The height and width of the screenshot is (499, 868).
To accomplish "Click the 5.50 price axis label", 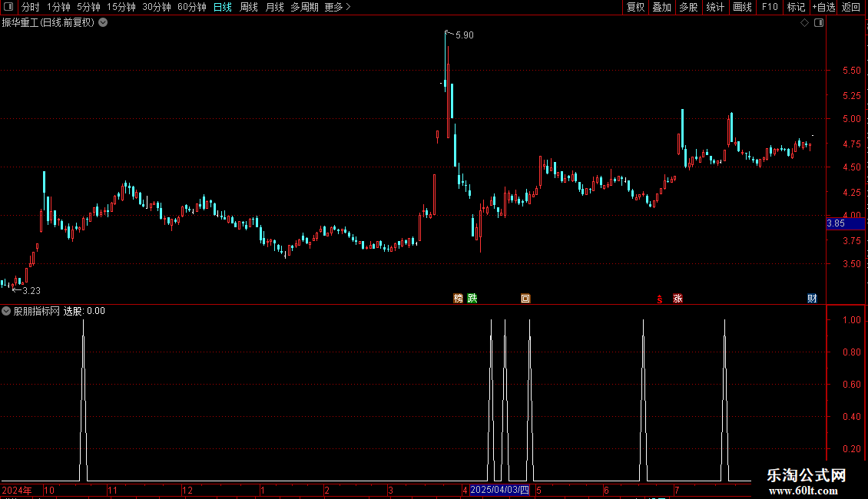I will click(851, 71).
